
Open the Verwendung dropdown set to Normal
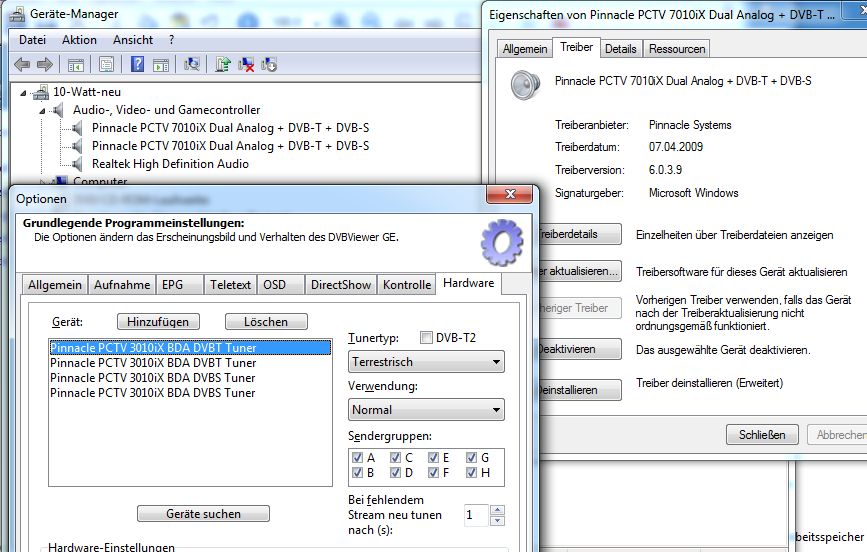tap(426, 409)
